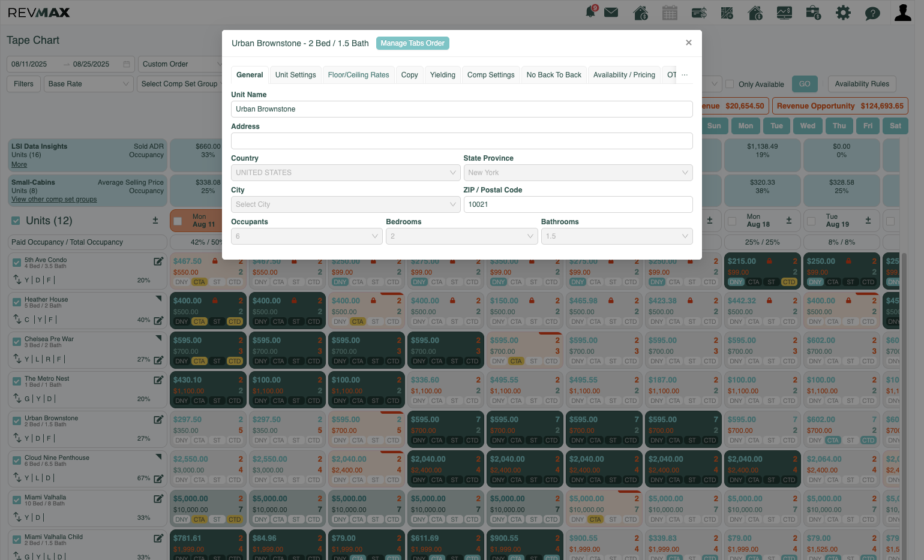Open the help question bubble icon
Screen dimensions: 924x560
point(872,13)
